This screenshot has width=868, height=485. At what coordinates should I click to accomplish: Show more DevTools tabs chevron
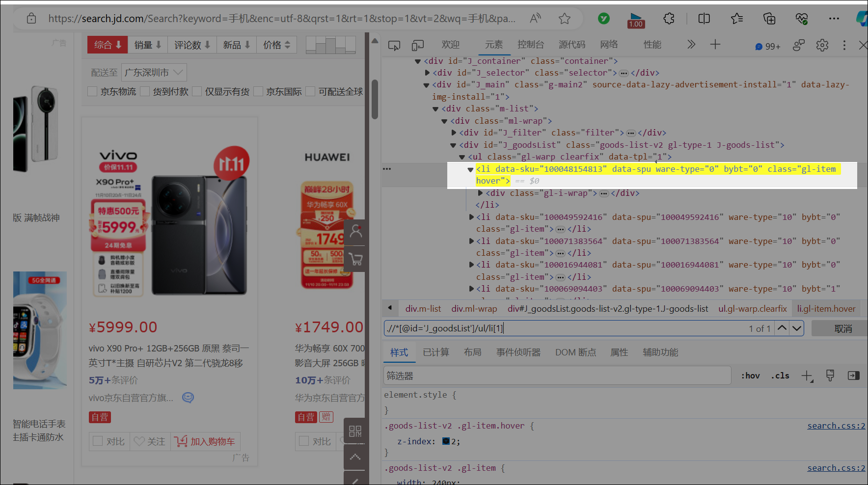pos(691,45)
